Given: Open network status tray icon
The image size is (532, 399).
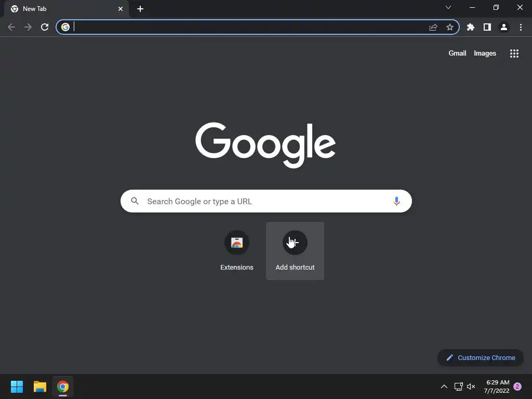Looking at the screenshot, I should [459, 387].
